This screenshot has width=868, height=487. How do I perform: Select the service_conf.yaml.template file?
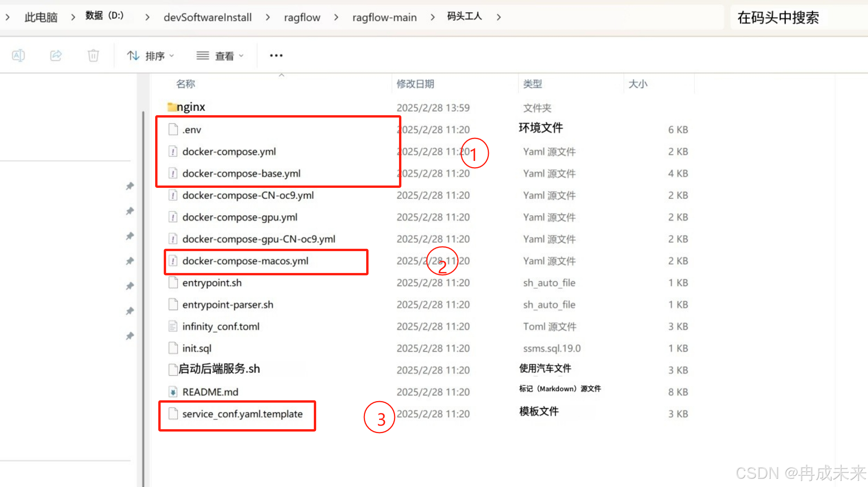click(242, 414)
